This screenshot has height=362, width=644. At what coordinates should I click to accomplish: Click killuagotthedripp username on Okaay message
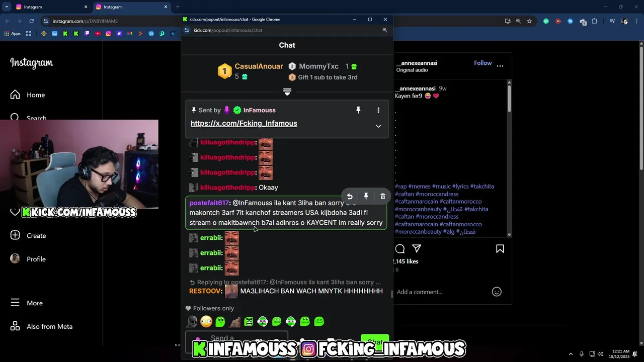click(227, 188)
